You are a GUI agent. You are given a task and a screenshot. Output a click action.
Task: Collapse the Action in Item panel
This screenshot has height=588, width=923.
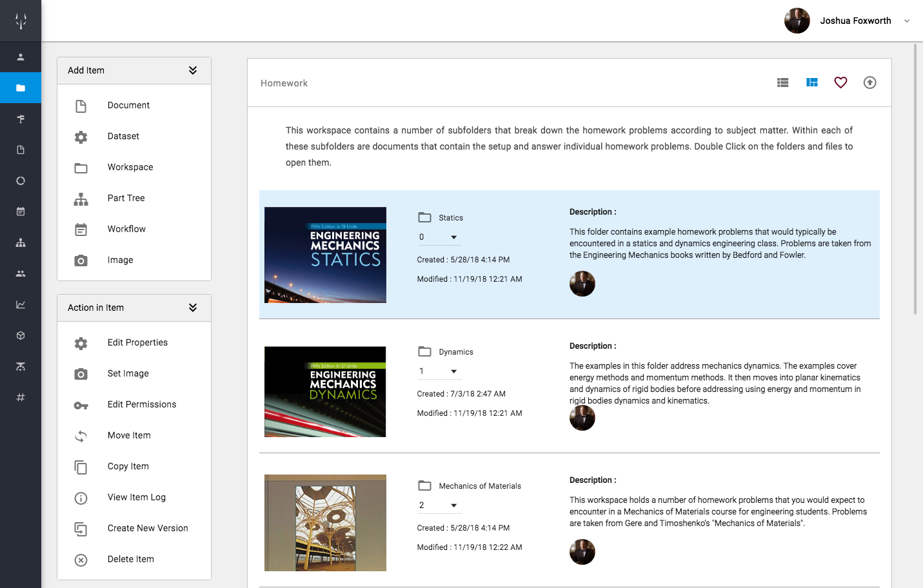click(193, 308)
